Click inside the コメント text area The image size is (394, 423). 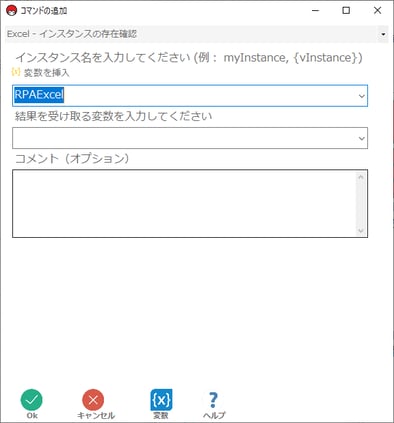click(184, 203)
